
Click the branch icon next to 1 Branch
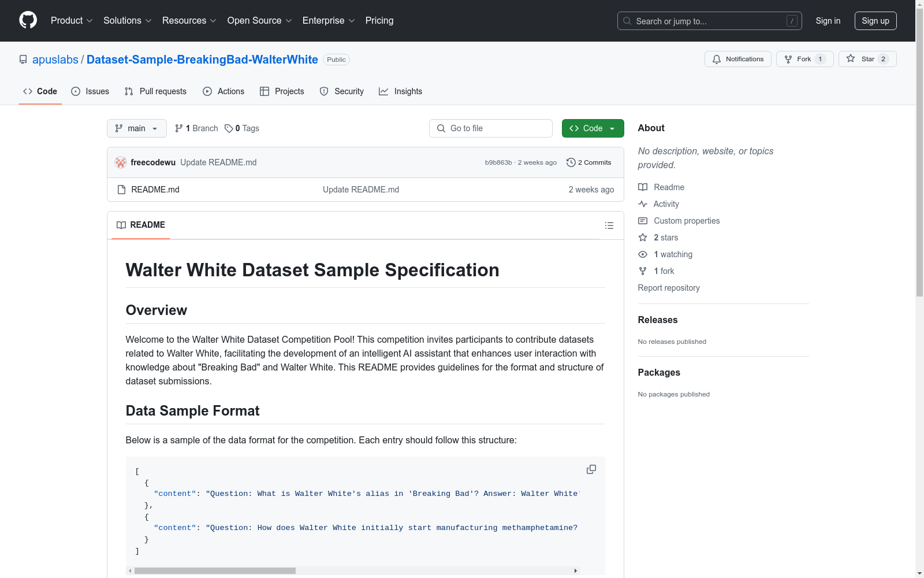coord(179,128)
